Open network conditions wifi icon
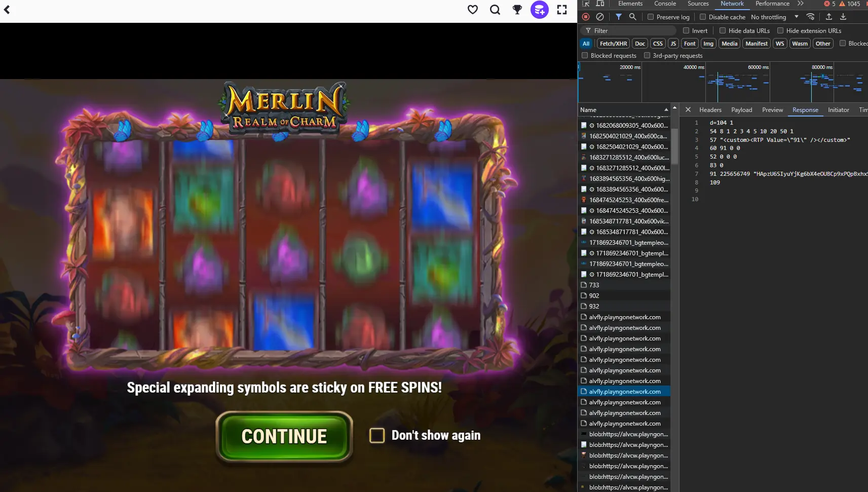The image size is (868, 492). pyautogui.click(x=811, y=17)
